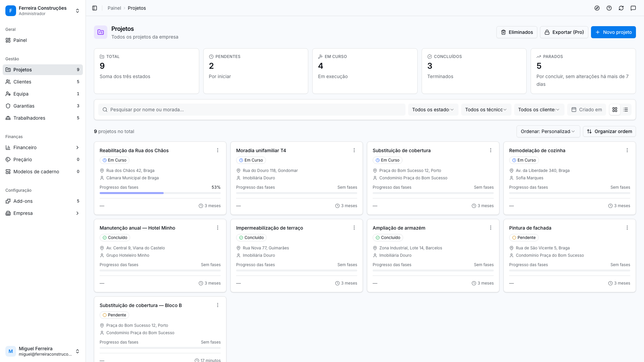Expand the Ferreira Construções company switcher
This screenshot has height=362, width=644.
pyautogui.click(x=43, y=11)
